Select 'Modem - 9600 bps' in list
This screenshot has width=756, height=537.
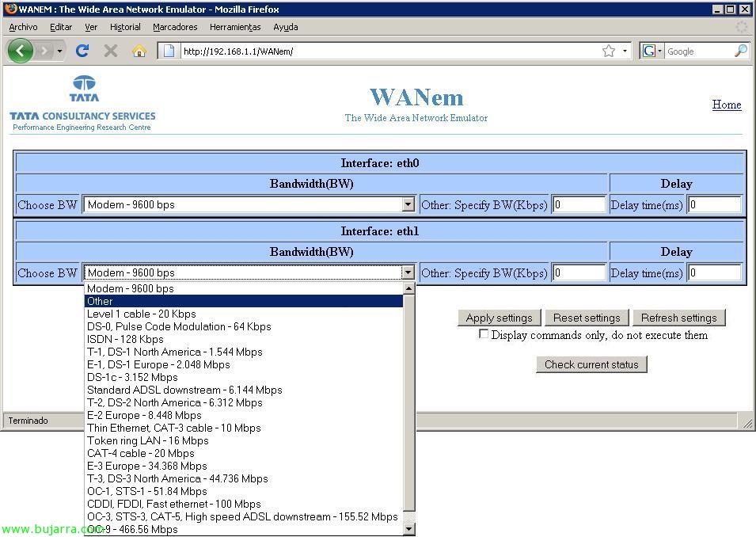[244, 288]
